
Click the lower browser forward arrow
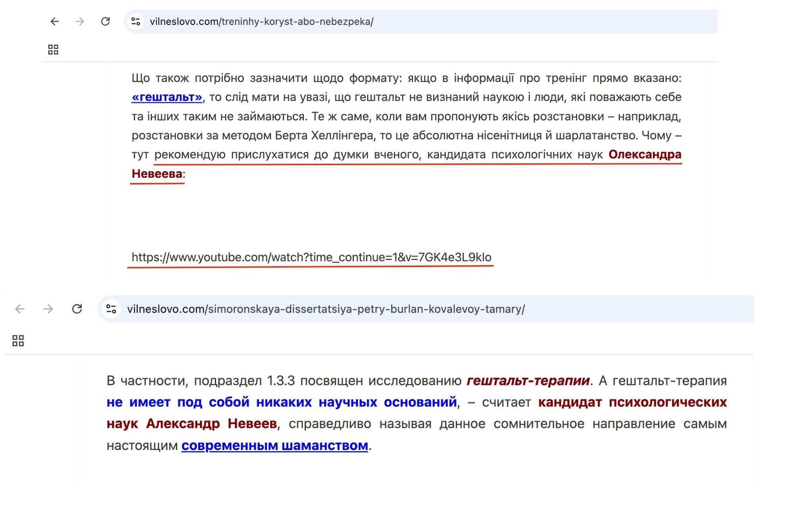pos(48,309)
